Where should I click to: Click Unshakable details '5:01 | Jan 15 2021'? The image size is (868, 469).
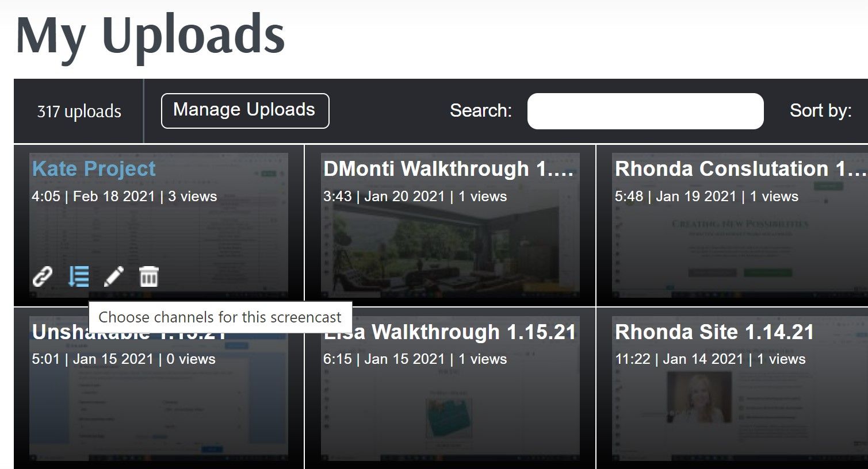(93, 359)
